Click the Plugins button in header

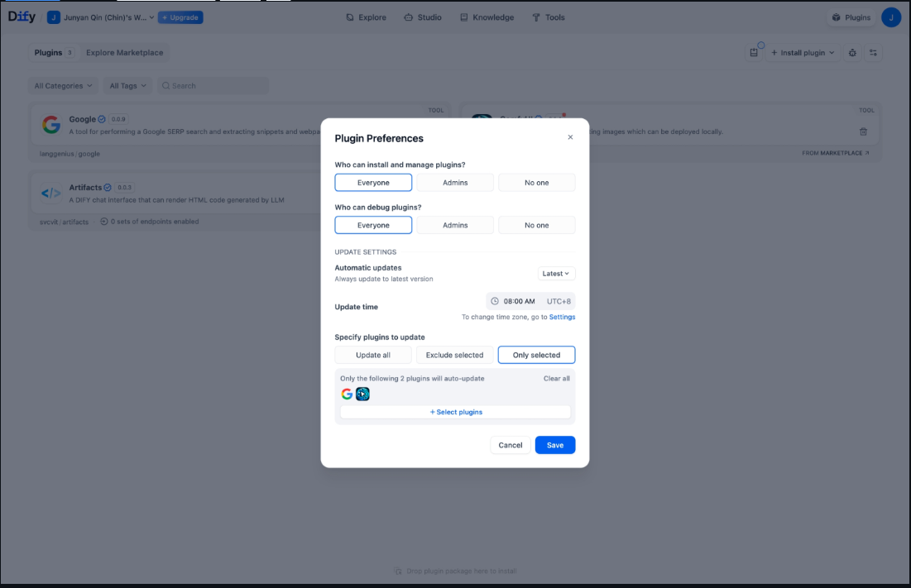[851, 17]
